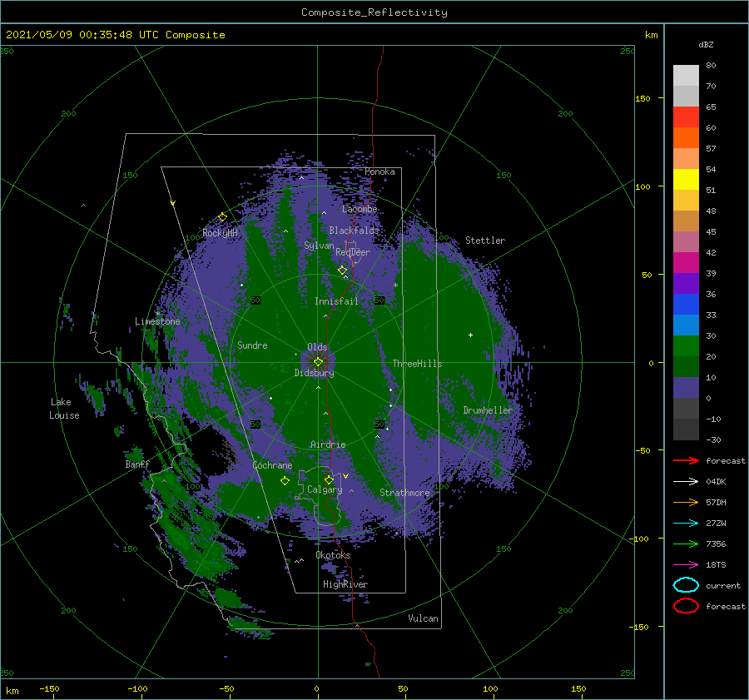Pick the light blue swatch above 30

pyautogui.click(x=686, y=325)
